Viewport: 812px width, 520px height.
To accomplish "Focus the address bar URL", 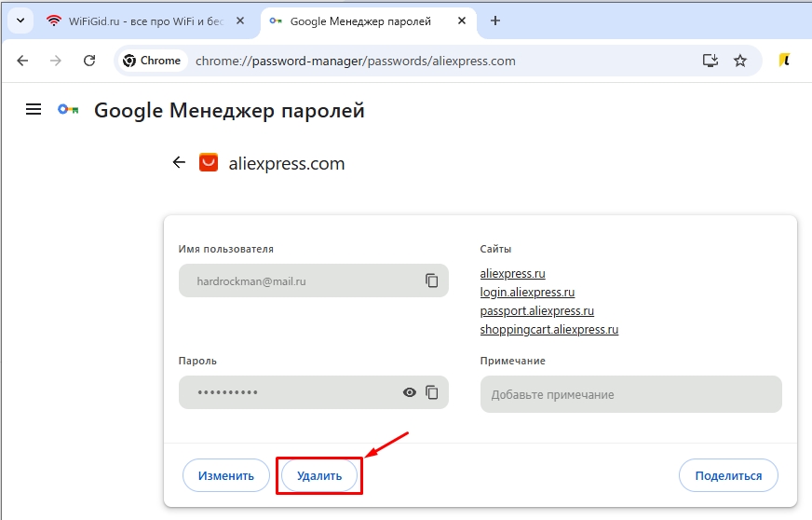I will (x=356, y=62).
